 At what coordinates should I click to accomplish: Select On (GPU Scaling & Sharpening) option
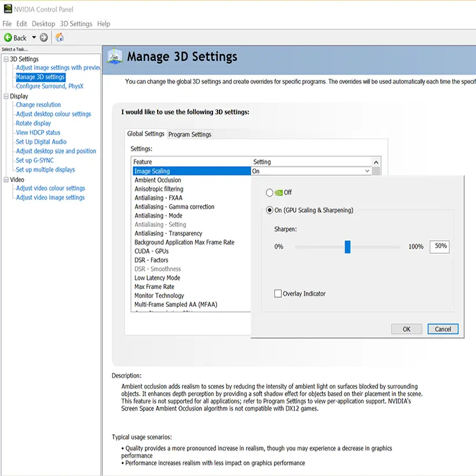click(269, 210)
